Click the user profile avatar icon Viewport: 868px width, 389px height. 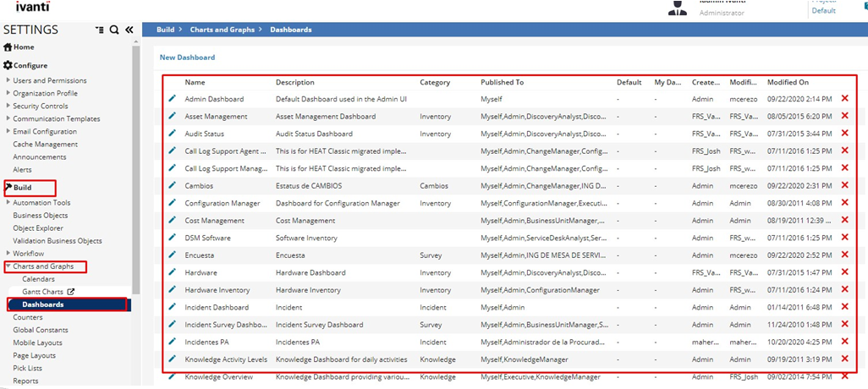click(x=678, y=8)
